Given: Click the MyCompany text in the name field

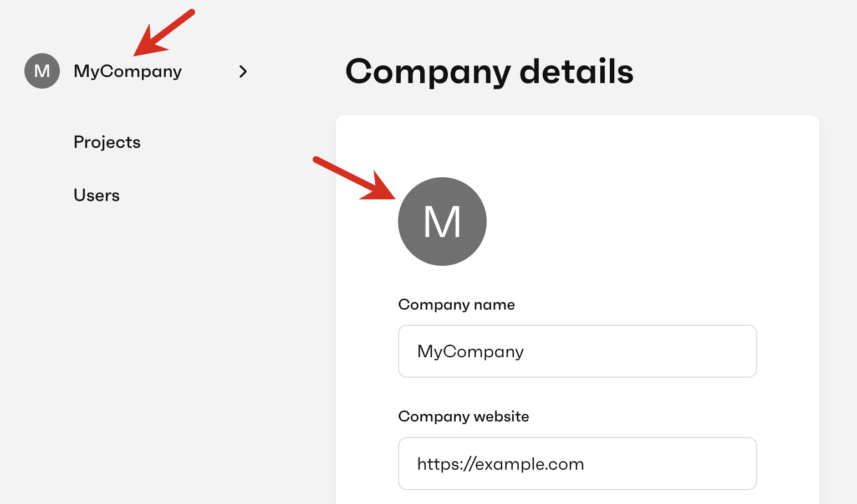Looking at the screenshot, I should point(470,352).
